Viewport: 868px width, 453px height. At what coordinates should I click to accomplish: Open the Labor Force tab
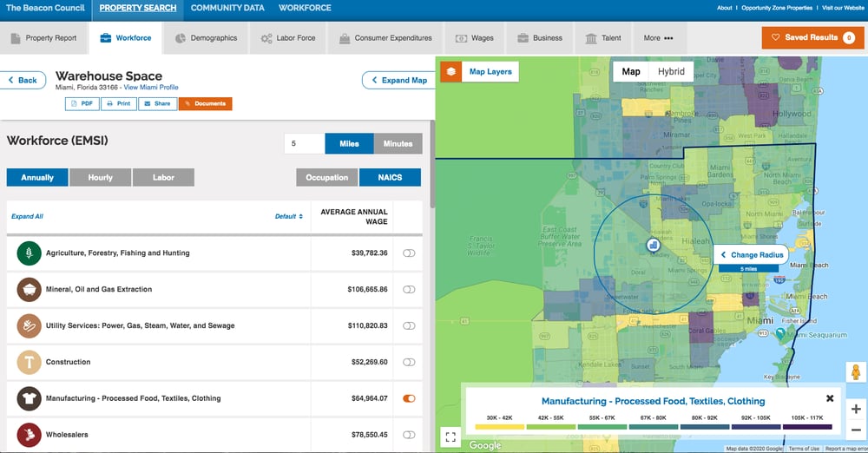point(288,37)
